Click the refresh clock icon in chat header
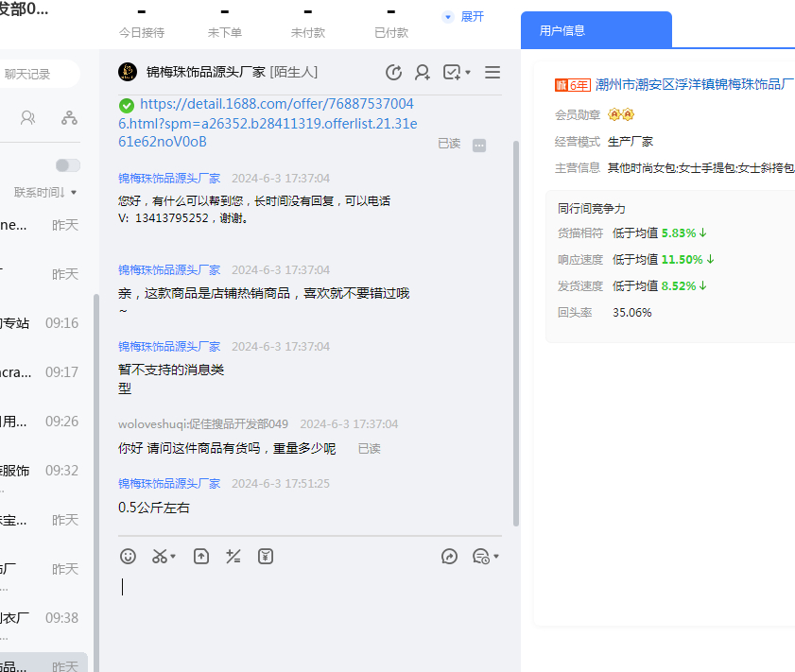Viewport: 795px width, 672px height. [393, 73]
